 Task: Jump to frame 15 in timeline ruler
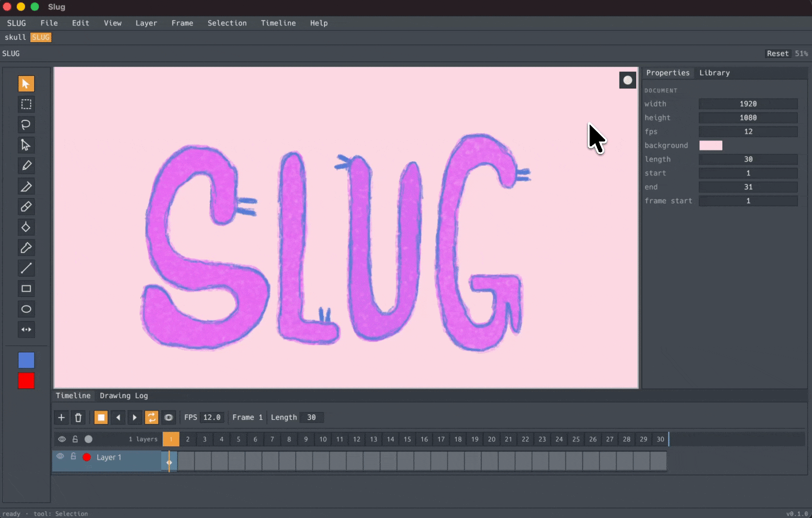(407, 439)
